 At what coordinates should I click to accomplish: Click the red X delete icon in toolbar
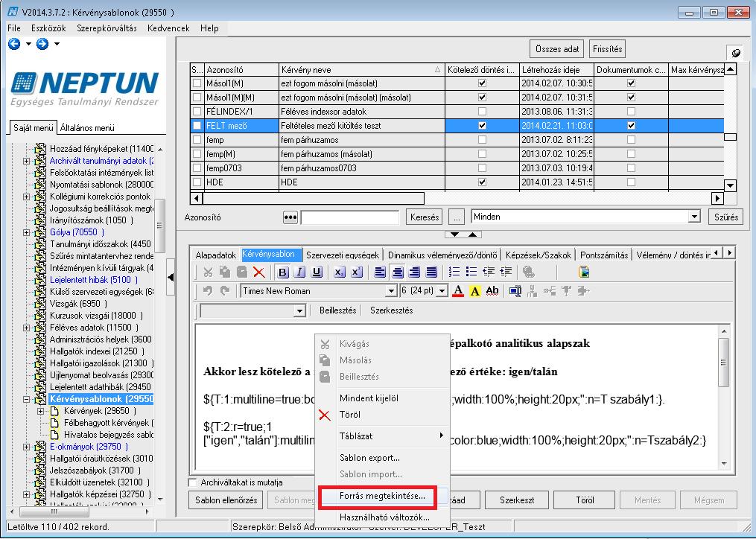(259, 272)
